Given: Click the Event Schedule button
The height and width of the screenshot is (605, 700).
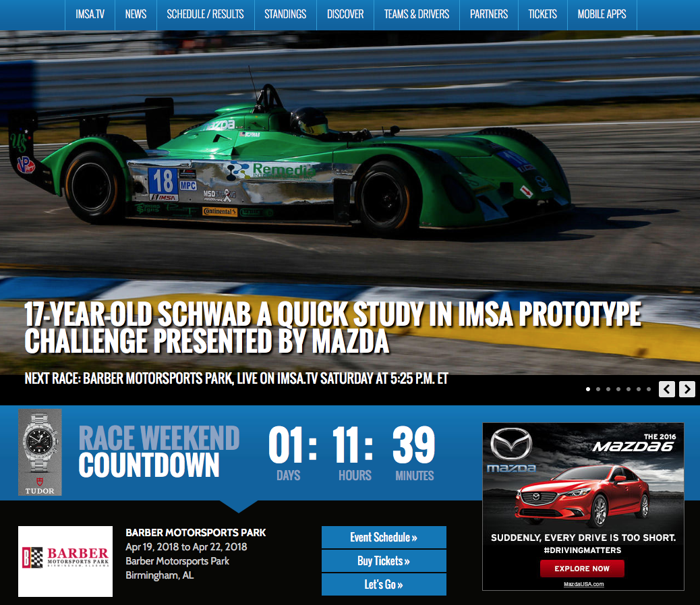Looking at the screenshot, I should point(384,537).
